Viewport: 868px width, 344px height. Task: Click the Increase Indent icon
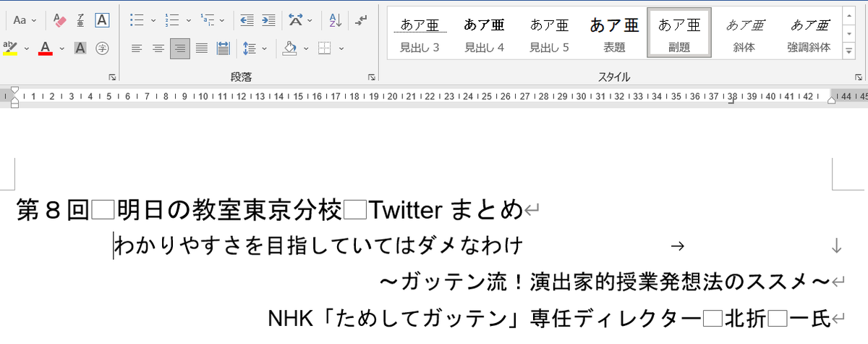pos(268,20)
